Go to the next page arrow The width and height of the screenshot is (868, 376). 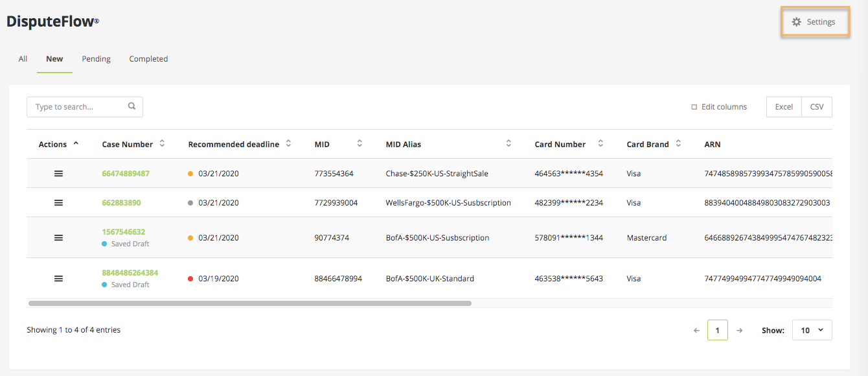pyautogui.click(x=740, y=331)
